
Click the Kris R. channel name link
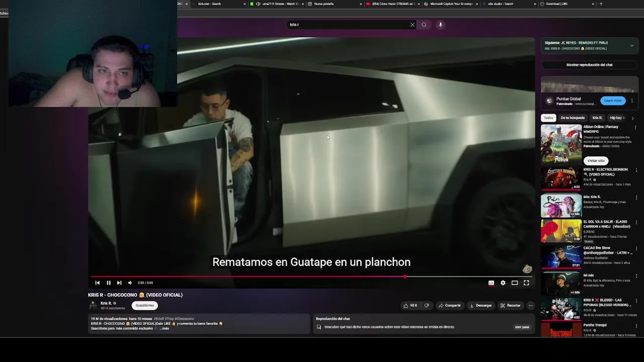tap(106, 303)
